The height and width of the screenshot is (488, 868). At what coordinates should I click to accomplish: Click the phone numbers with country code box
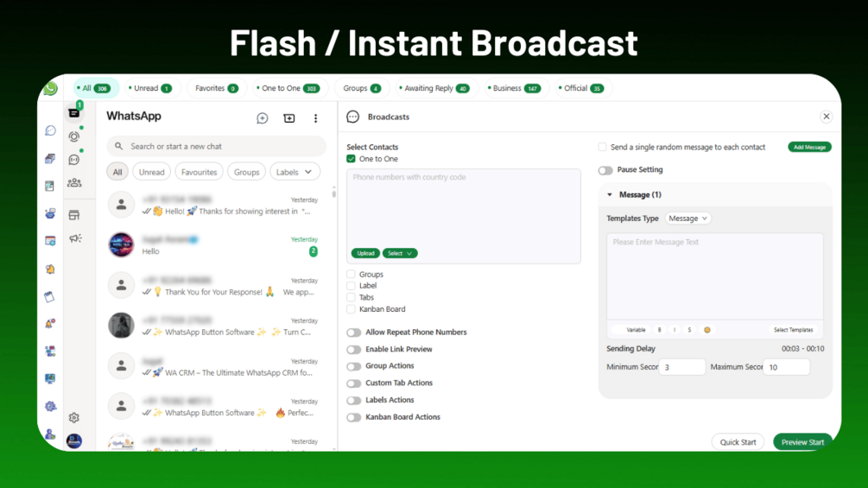click(464, 216)
